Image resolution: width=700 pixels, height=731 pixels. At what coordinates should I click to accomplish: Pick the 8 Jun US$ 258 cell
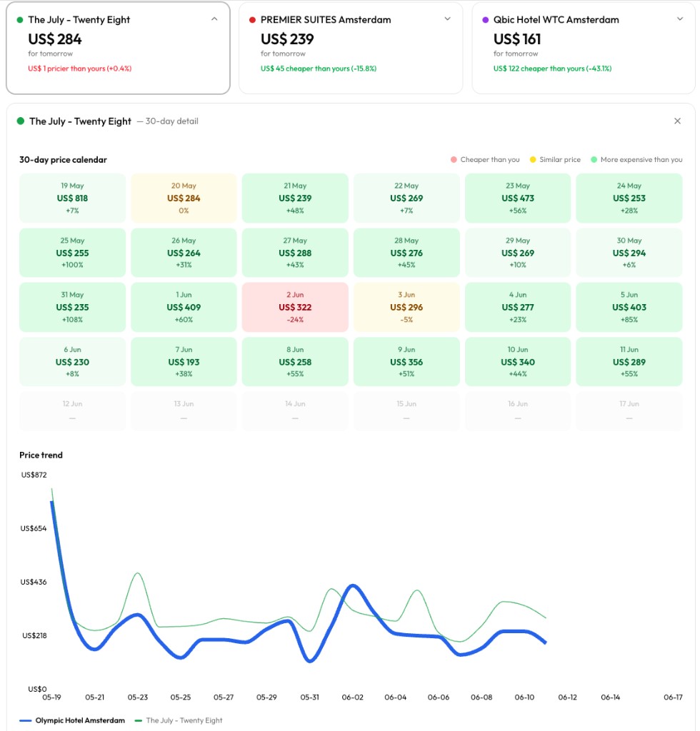tap(295, 362)
